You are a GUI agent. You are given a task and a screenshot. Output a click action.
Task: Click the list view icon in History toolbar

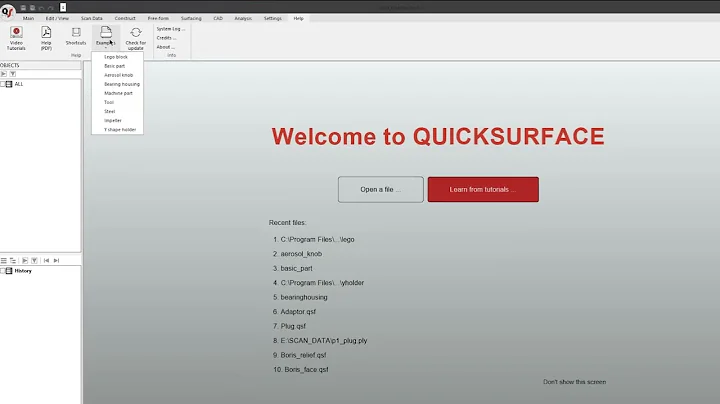[x=4, y=260]
